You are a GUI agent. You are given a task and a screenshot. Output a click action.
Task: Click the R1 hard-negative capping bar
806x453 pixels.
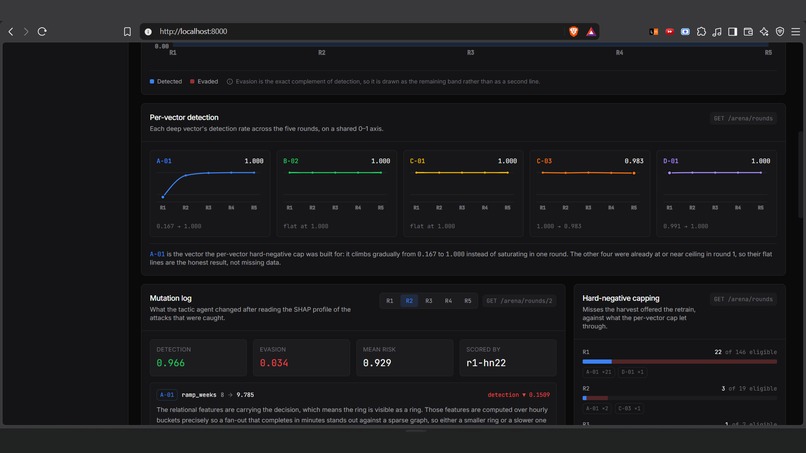(x=680, y=361)
